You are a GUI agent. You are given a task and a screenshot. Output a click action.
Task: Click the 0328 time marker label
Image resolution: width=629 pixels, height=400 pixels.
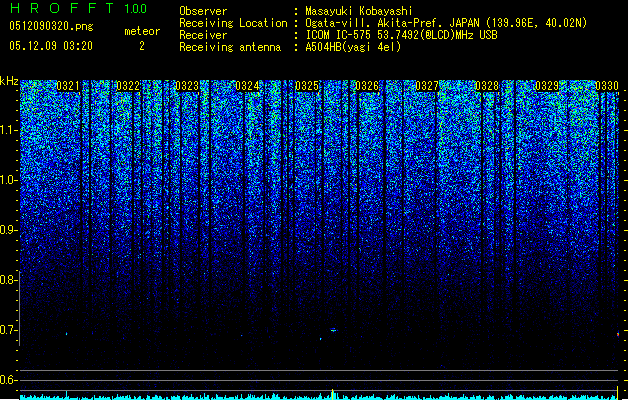point(487,86)
